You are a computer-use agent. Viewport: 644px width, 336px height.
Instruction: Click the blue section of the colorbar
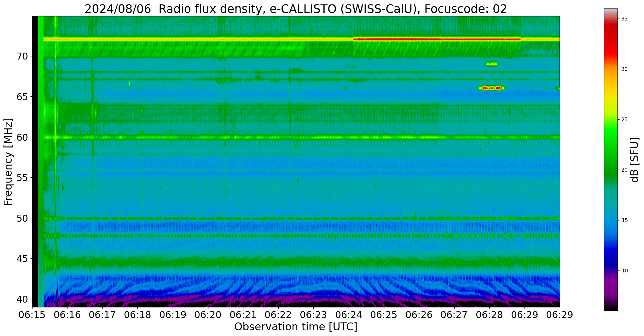pos(611,242)
